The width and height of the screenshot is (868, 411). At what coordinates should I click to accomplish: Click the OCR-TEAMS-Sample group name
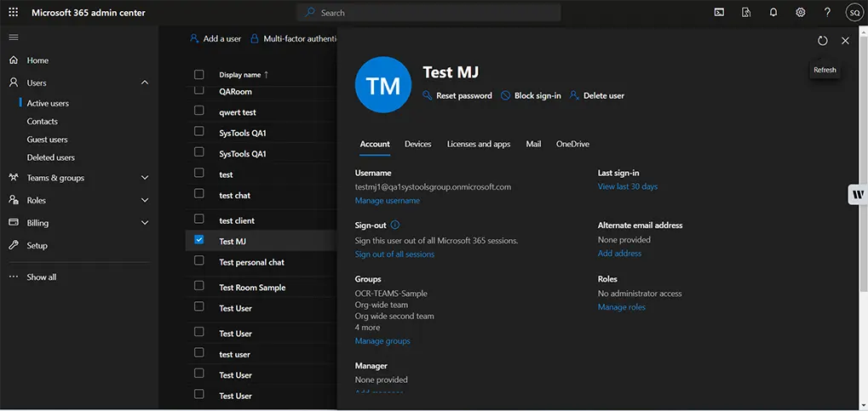coord(391,294)
